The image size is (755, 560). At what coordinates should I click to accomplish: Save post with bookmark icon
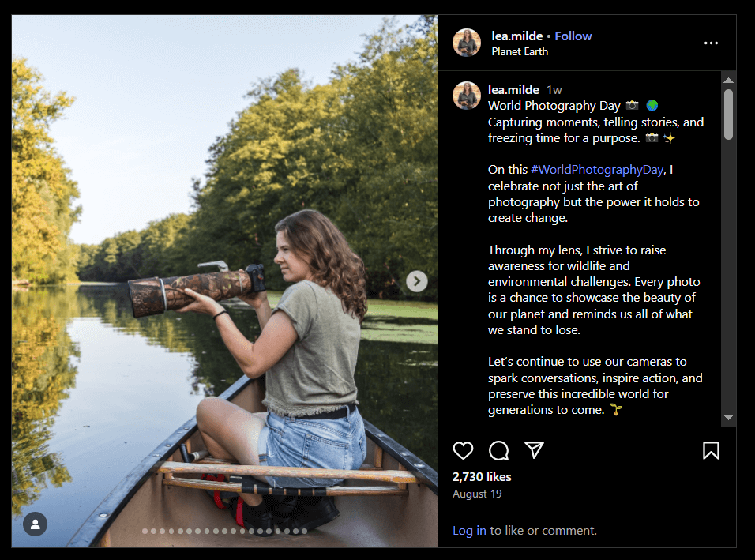711,450
